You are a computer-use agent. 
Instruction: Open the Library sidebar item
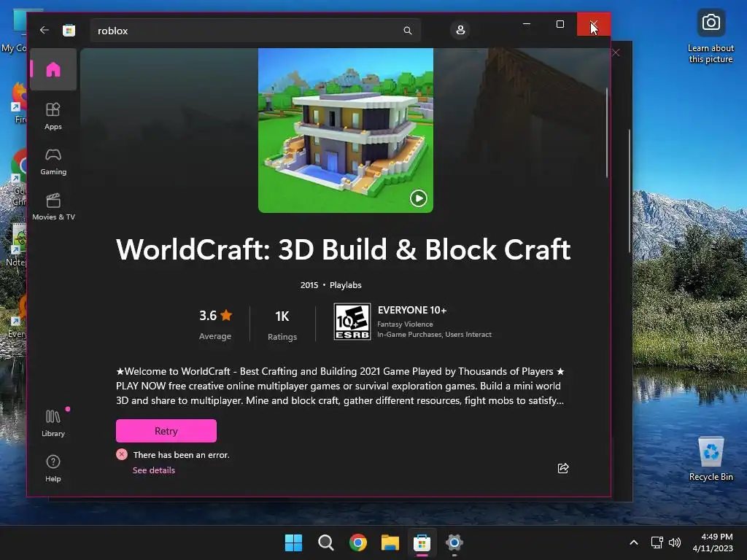point(53,423)
